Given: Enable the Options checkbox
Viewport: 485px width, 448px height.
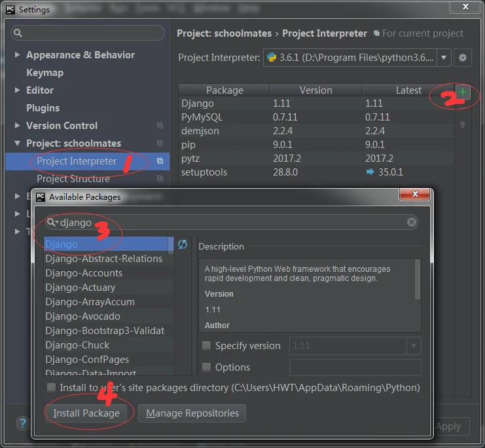Looking at the screenshot, I should coord(206,367).
